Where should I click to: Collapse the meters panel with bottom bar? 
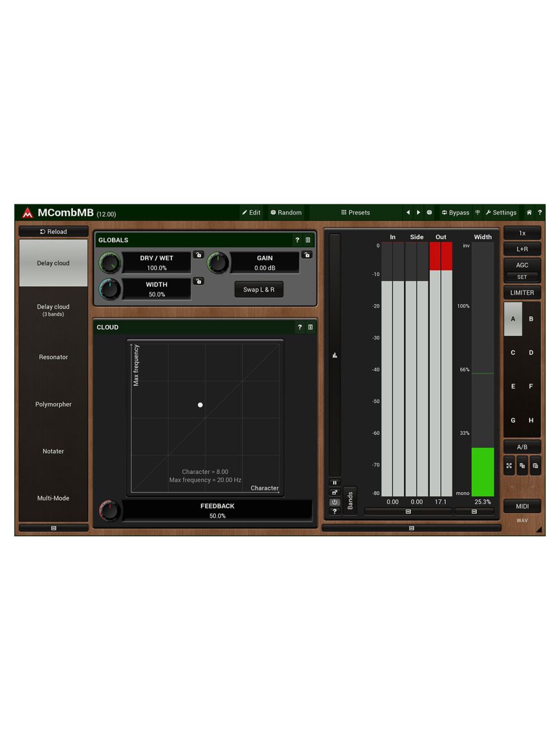(x=412, y=528)
